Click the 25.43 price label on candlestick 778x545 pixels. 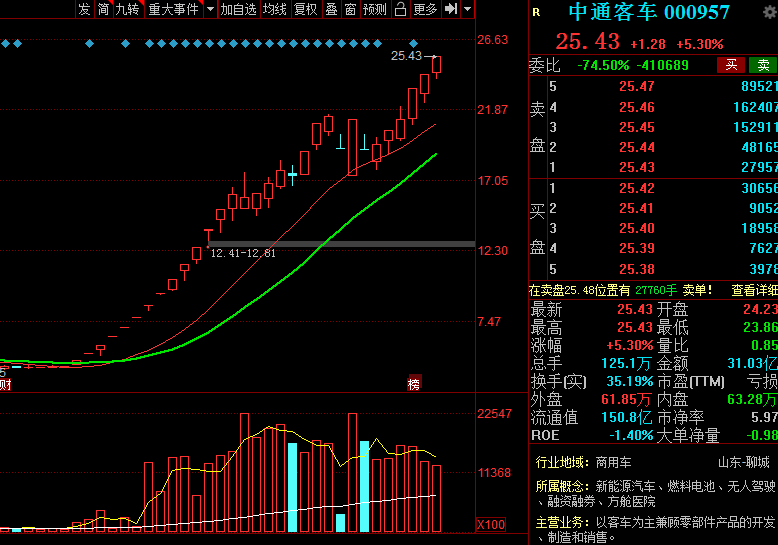click(406, 56)
